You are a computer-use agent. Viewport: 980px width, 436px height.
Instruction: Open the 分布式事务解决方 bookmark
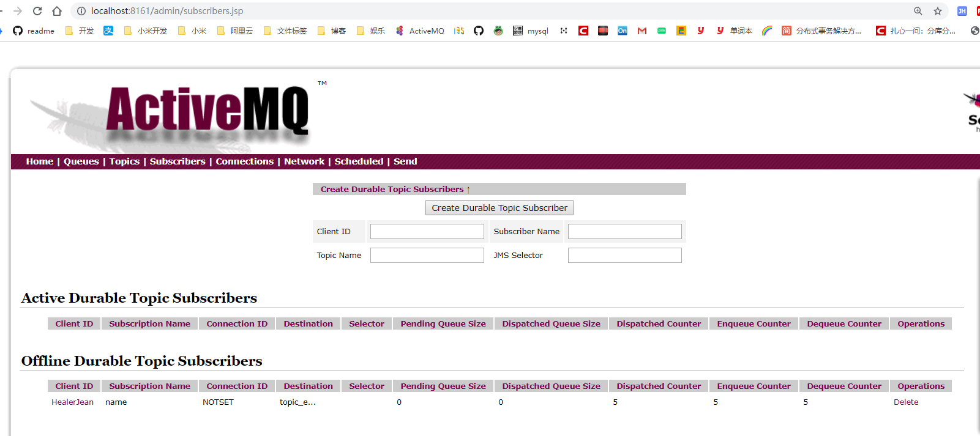pos(821,31)
